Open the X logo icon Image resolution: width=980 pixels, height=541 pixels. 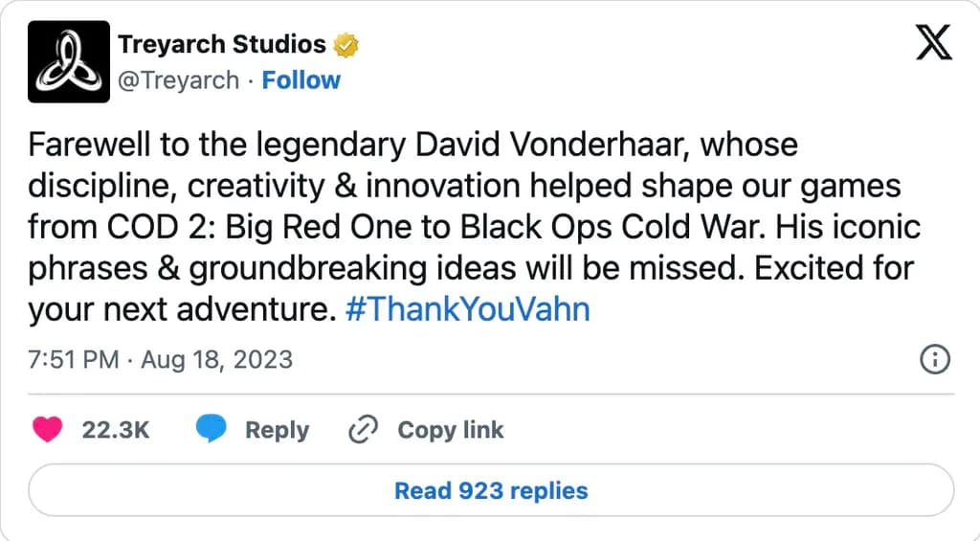(934, 42)
